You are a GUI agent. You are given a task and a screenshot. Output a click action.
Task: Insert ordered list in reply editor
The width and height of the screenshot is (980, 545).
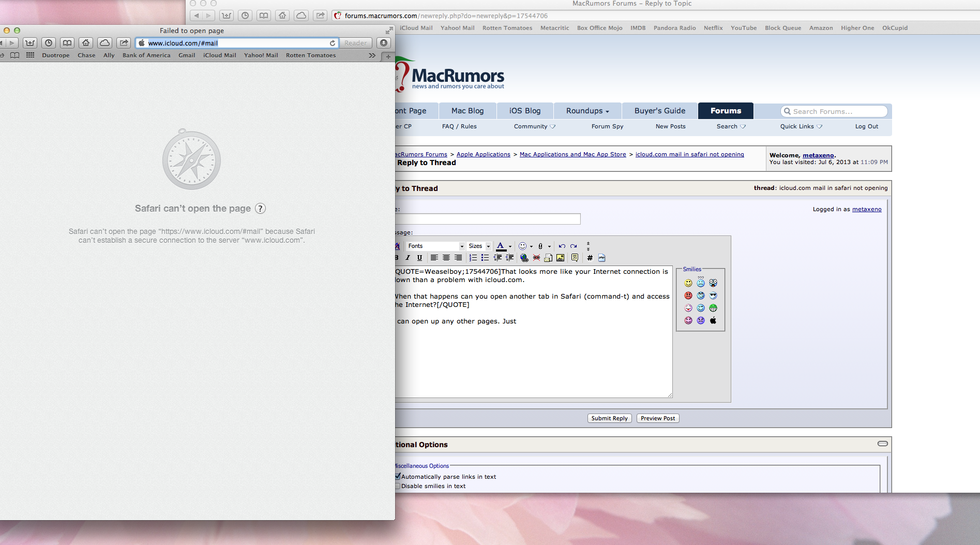[x=473, y=258]
